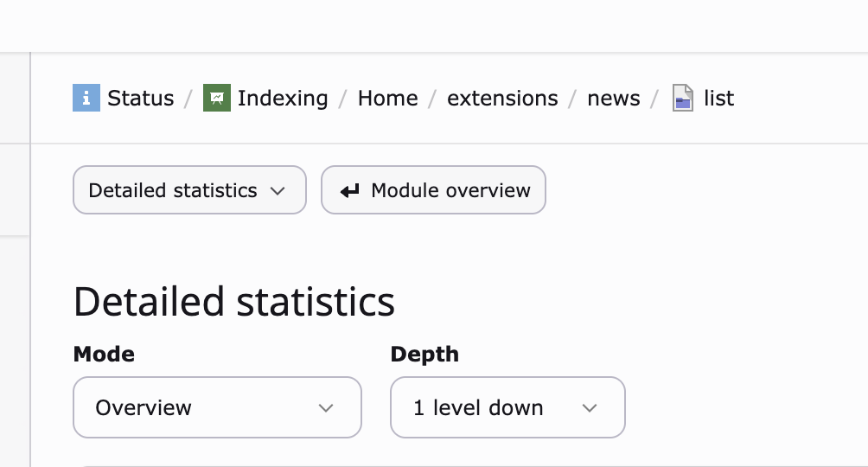
Task: Click the blue Status info icon
Action: 86,98
